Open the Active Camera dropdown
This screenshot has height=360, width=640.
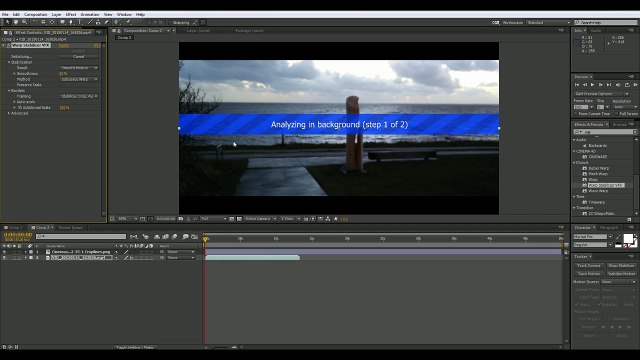click(x=260, y=219)
